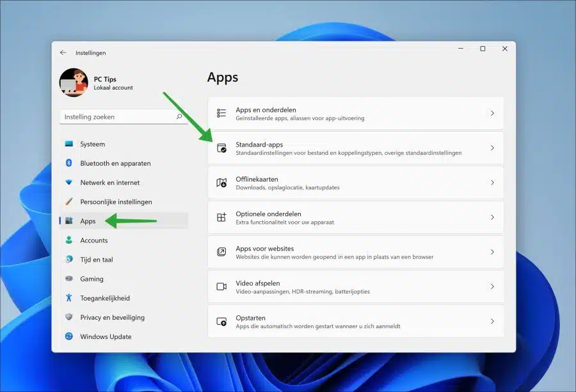Open Offlinekaarten settings title
Screen dimensions: 576x392
[257, 179]
